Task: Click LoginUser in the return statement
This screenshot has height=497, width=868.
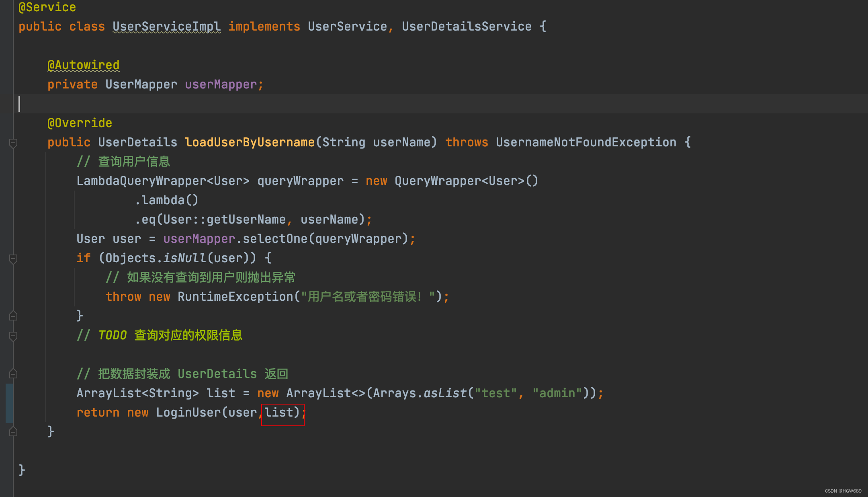Action: click(x=188, y=413)
